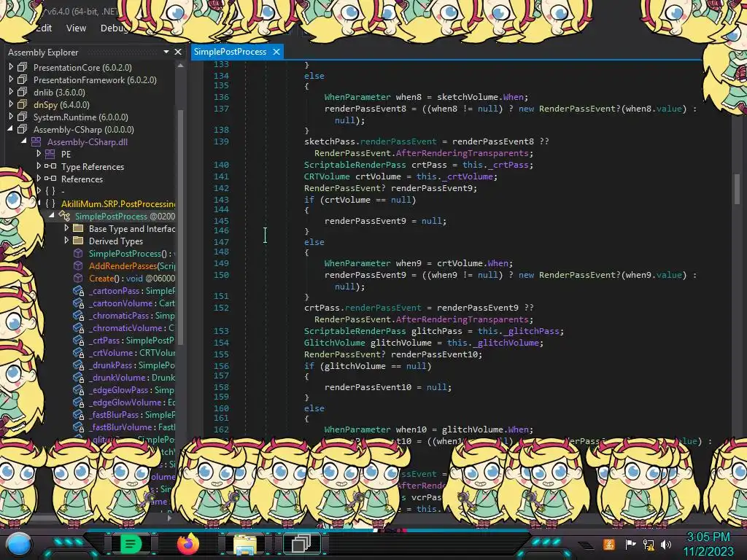Open the Windows Start orb
This screenshot has height=560, width=747.
(x=19, y=544)
